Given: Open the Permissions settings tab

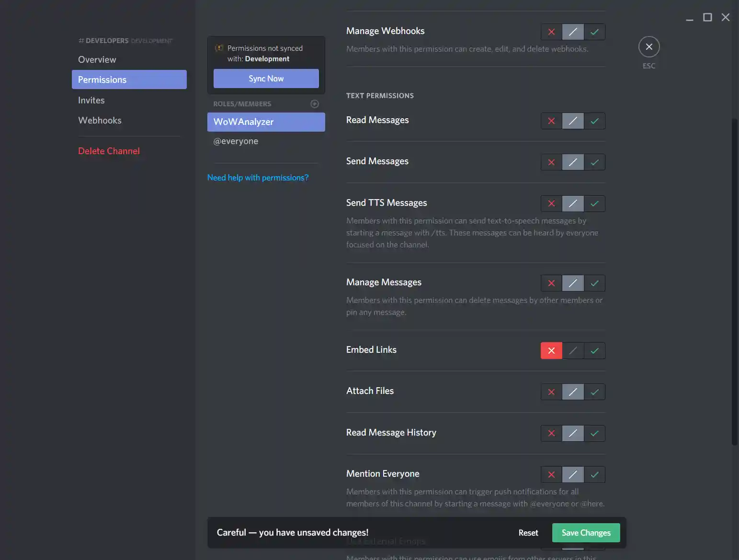Looking at the screenshot, I should coord(129,79).
